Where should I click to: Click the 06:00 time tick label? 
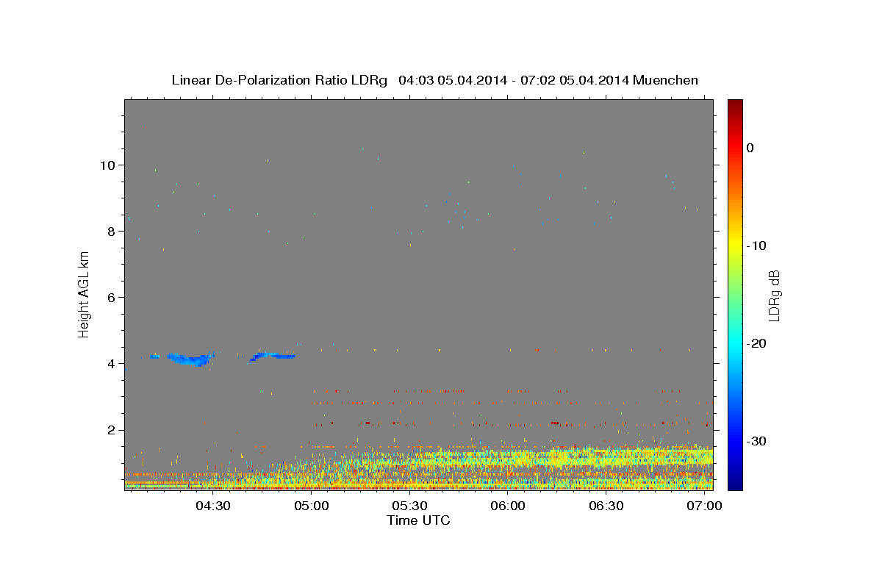[509, 506]
